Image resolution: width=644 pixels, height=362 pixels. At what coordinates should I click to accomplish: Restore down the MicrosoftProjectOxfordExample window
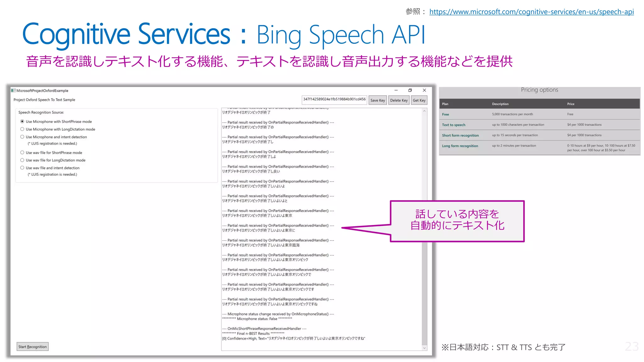(410, 90)
